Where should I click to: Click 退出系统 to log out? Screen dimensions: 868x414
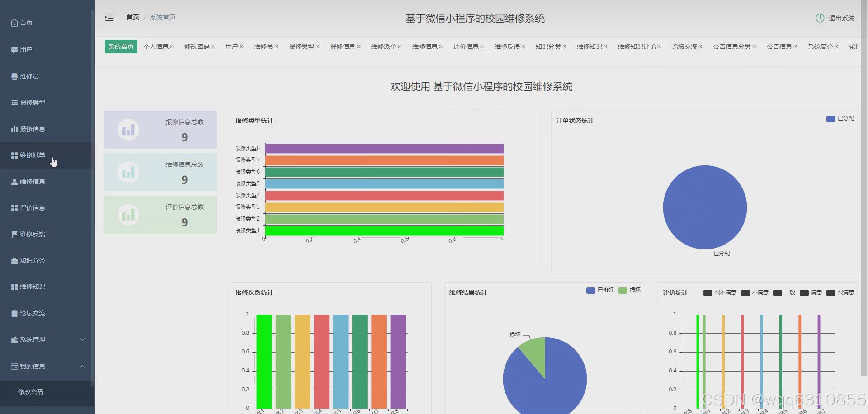(x=841, y=18)
